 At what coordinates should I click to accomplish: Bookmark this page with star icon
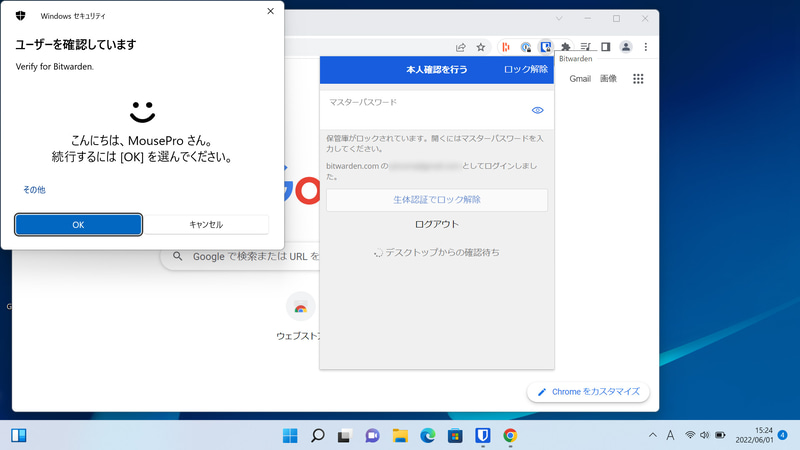[x=481, y=47]
